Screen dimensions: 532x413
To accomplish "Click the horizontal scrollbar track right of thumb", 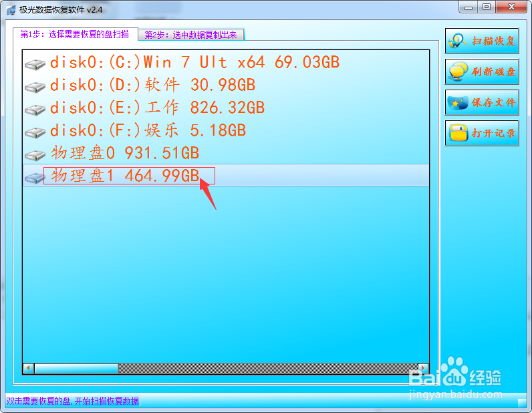I will (x=268, y=368).
